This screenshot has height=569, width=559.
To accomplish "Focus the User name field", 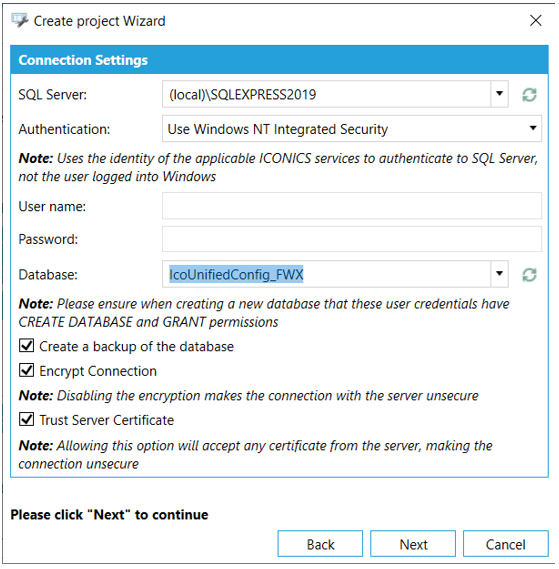I will [x=352, y=206].
